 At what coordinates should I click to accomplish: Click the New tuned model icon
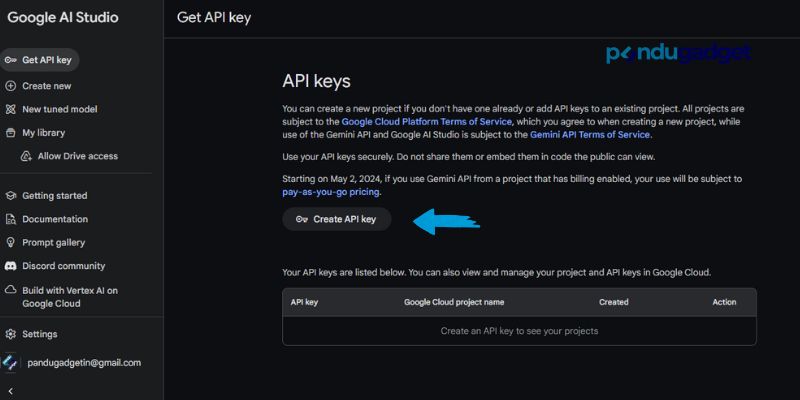click(10, 109)
